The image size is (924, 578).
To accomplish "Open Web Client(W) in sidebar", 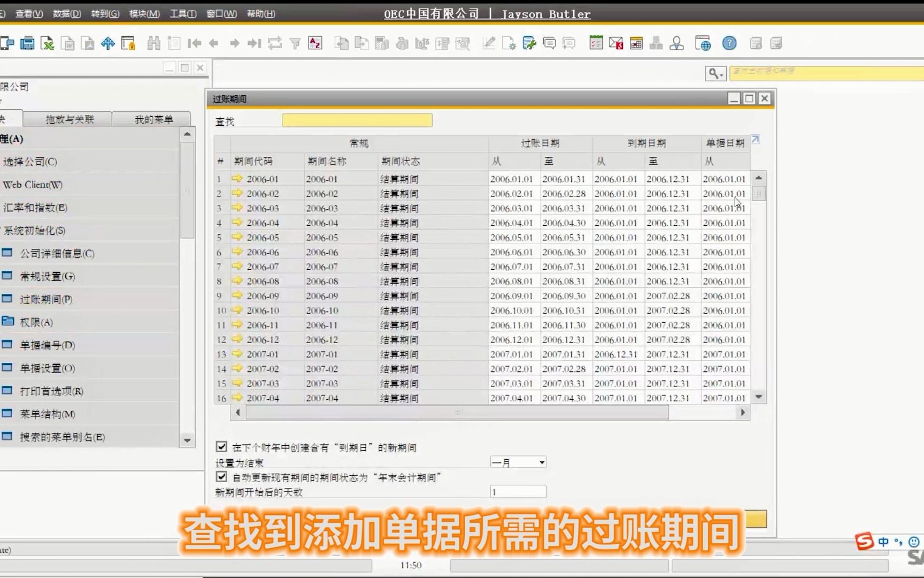I will click(33, 185).
